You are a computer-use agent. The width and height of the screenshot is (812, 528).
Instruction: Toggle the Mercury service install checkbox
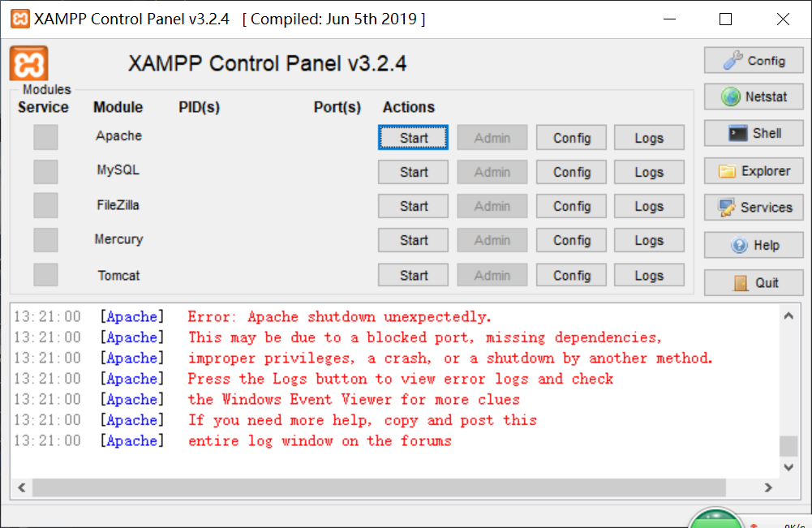click(x=45, y=240)
